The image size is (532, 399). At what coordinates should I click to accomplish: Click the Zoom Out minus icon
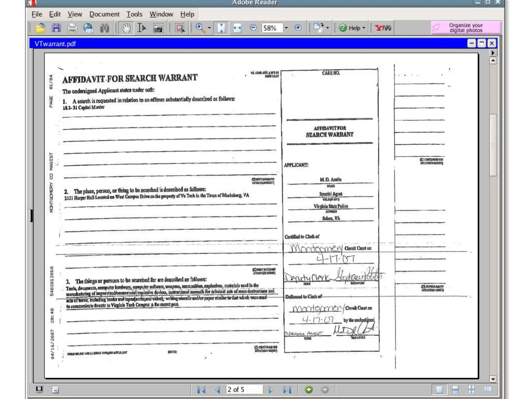click(253, 28)
